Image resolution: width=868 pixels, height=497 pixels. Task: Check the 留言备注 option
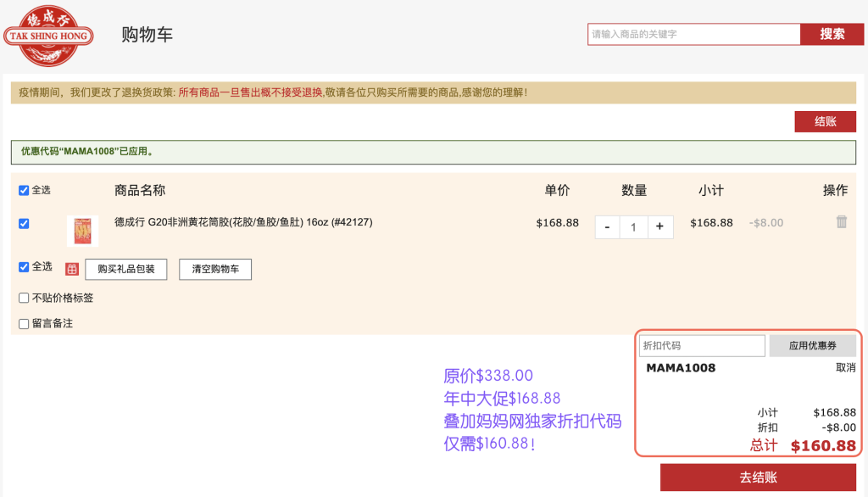(x=24, y=324)
